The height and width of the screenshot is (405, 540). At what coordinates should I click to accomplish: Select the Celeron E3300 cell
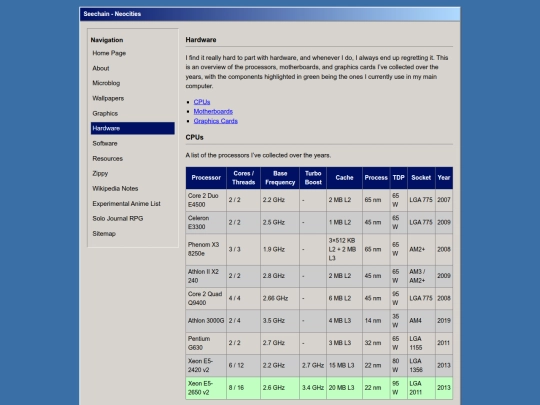206,222
